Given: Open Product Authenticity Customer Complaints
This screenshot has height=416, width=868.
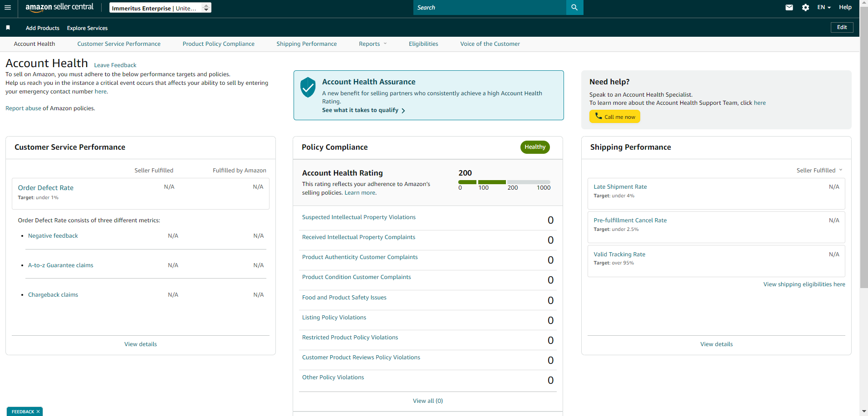Looking at the screenshot, I should point(360,257).
